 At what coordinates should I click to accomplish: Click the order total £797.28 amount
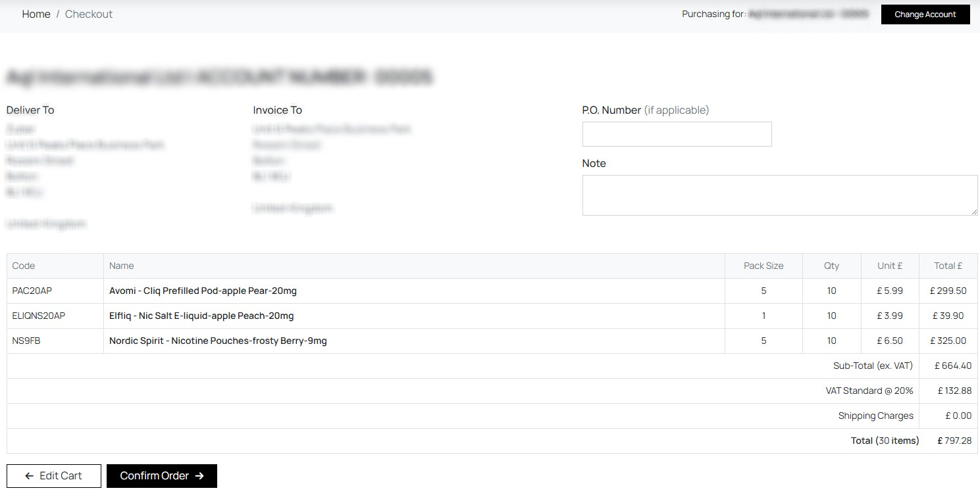coord(954,441)
